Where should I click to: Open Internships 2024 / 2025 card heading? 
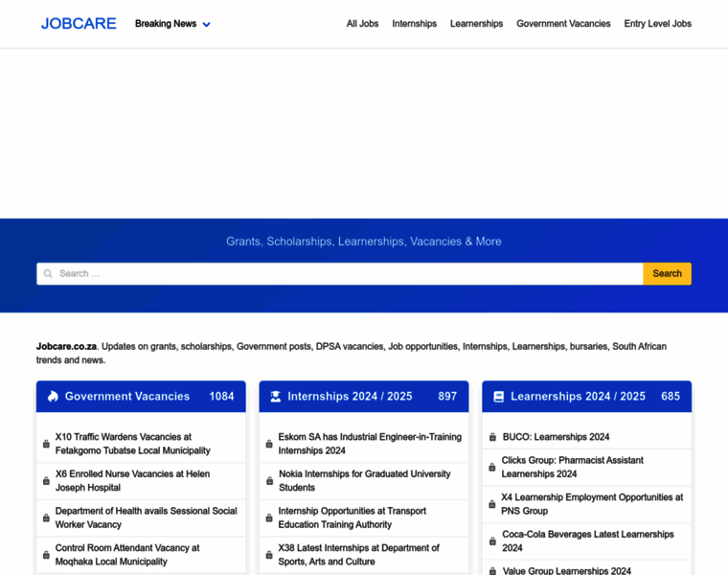point(350,396)
